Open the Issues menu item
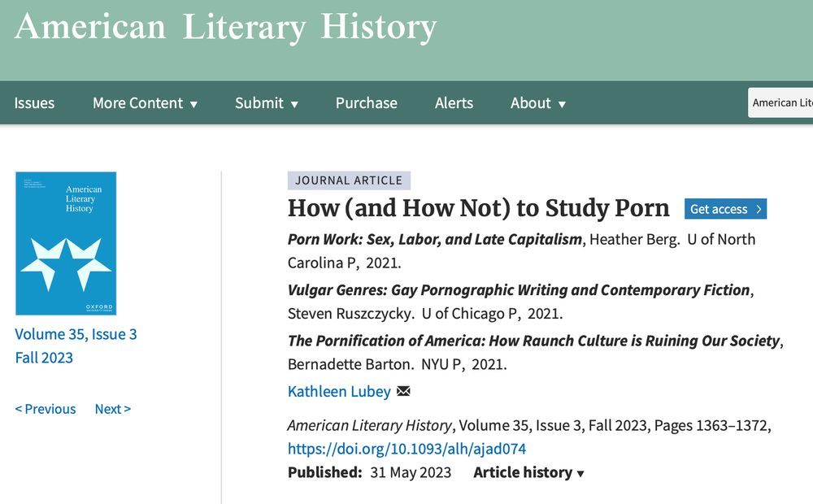This screenshot has width=813, height=504. point(34,102)
